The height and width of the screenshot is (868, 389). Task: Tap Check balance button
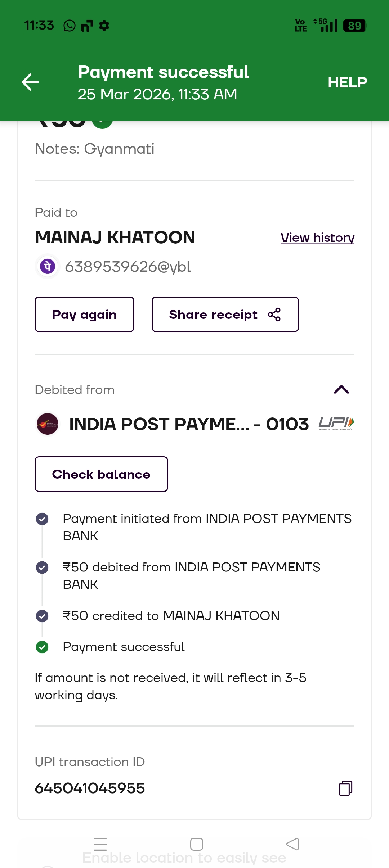[x=101, y=474]
